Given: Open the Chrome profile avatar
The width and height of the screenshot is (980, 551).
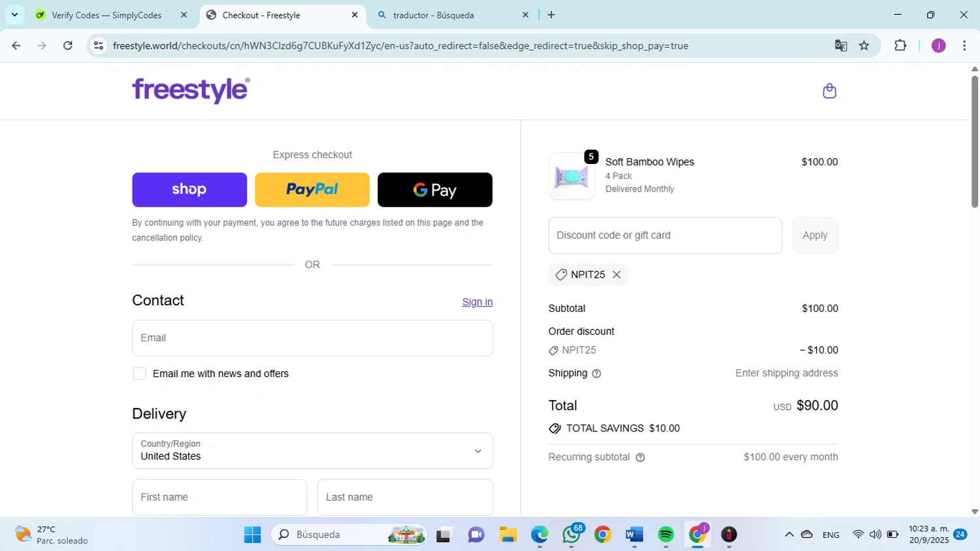Looking at the screenshot, I should point(938,46).
